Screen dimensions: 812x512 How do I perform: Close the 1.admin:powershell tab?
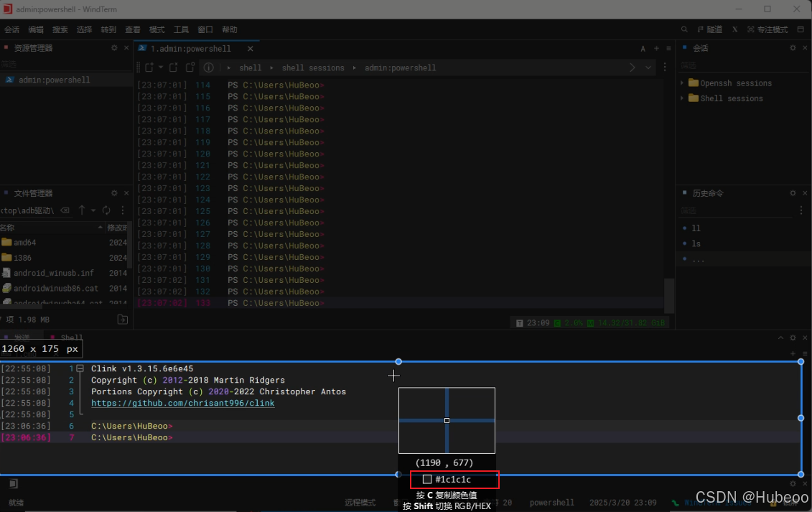250,49
